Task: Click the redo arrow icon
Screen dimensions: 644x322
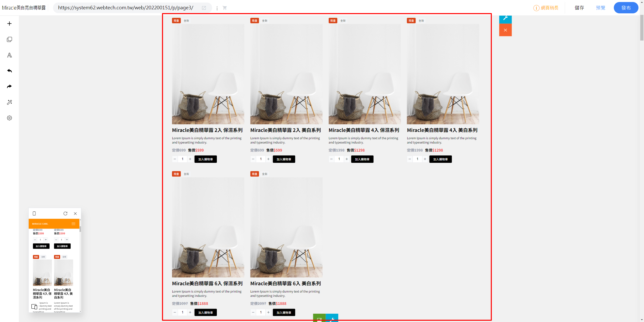Action: coord(9,87)
